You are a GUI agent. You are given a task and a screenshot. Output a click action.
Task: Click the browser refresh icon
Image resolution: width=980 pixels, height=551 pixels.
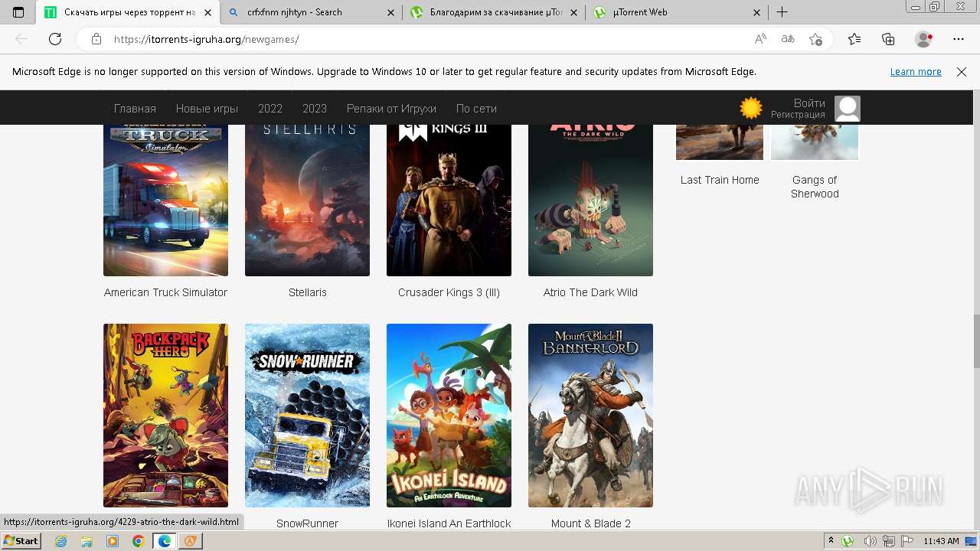point(55,39)
